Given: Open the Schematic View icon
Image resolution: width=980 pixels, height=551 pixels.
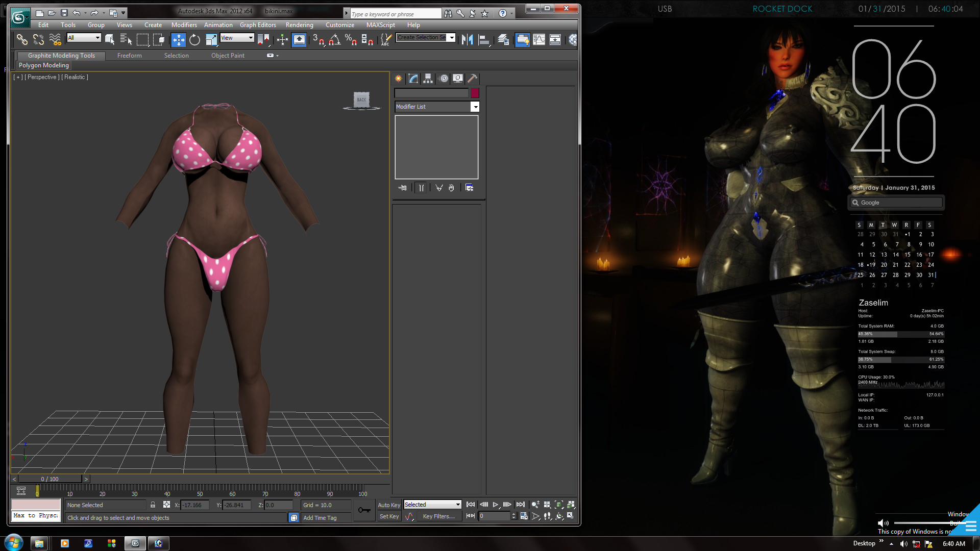Looking at the screenshot, I should [555, 39].
